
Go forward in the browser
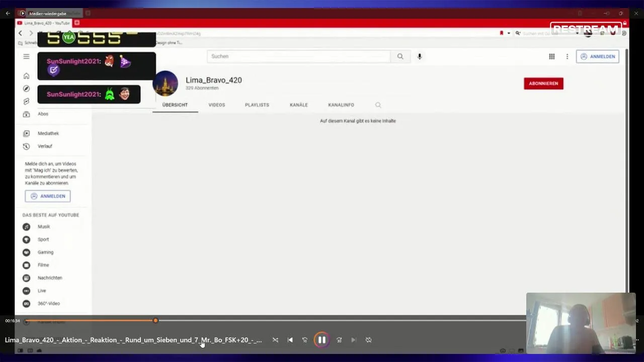coord(31,33)
